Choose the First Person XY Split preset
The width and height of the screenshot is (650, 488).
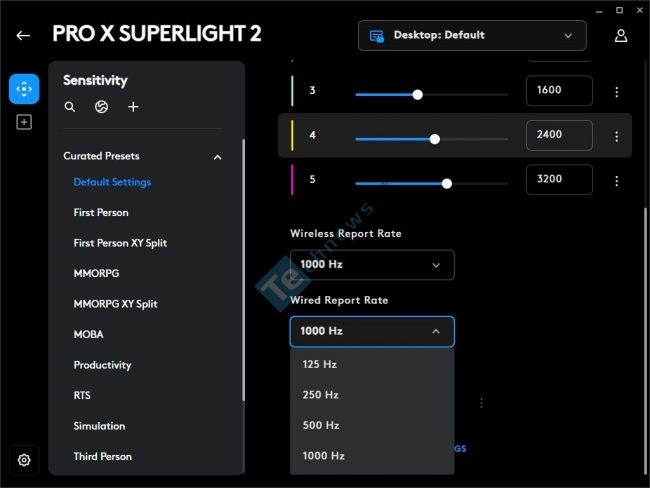point(120,243)
